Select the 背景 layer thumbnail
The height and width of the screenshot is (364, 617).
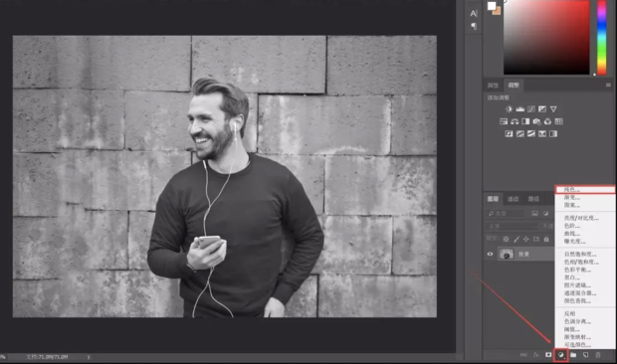(506, 254)
